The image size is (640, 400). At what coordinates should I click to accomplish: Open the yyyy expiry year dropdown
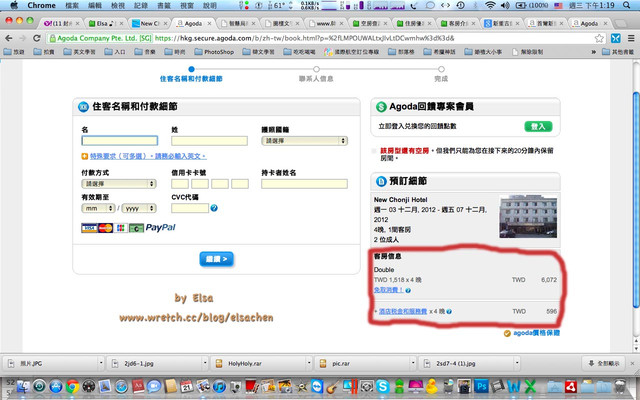pyautogui.click(x=139, y=208)
